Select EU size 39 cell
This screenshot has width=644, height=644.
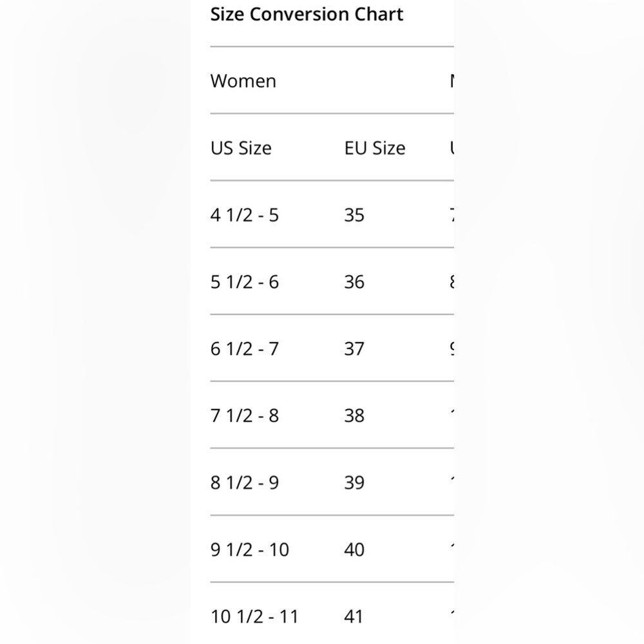354,482
